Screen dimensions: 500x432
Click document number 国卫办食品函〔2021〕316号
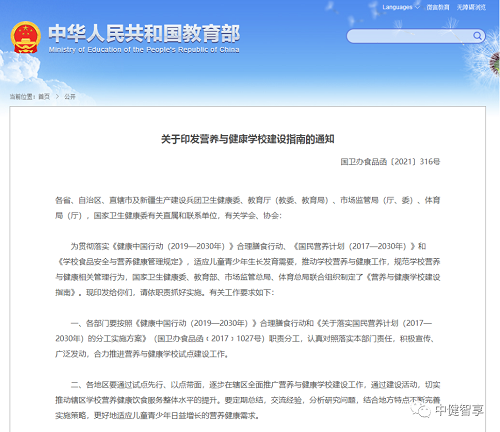[x=390, y=162]
